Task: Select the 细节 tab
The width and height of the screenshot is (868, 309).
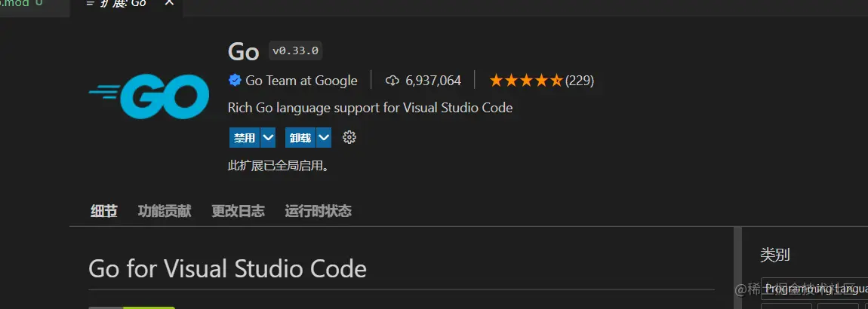Action: tap(104, 211)
